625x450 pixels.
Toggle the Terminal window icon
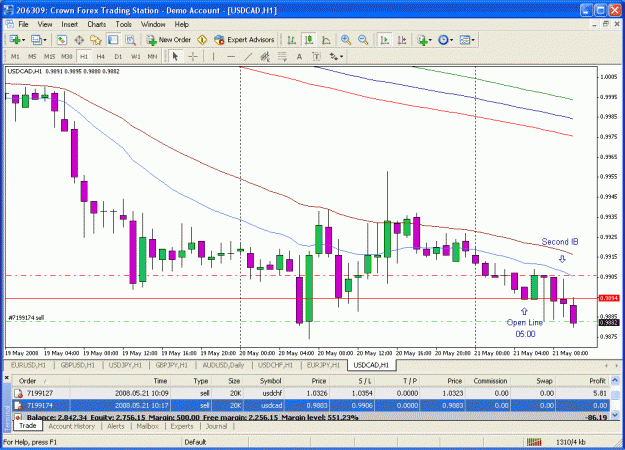[113, 40]
